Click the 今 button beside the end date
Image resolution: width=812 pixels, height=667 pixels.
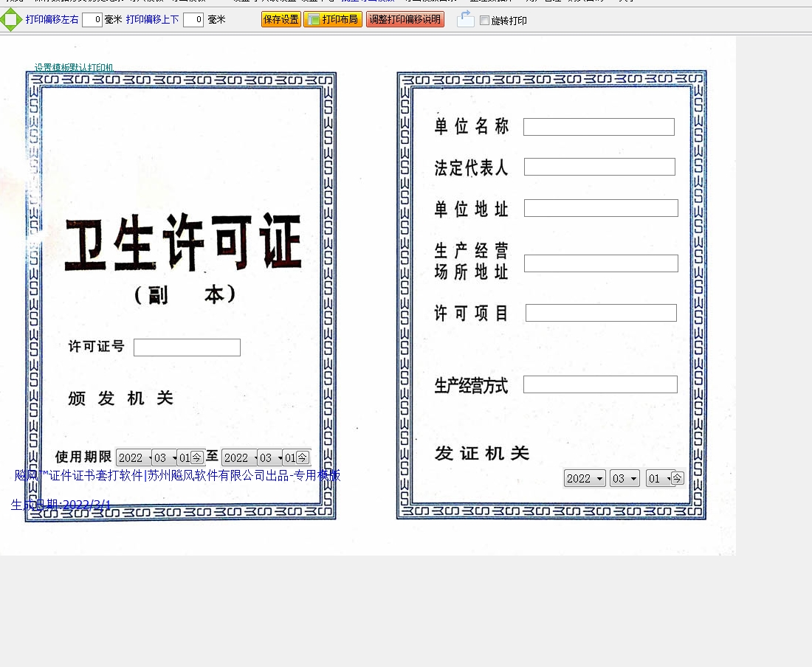(x=303, y=457)
